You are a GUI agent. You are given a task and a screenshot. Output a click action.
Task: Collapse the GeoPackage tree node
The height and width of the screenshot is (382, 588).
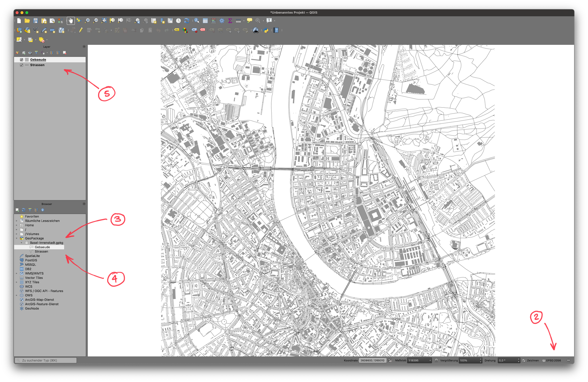17,238
